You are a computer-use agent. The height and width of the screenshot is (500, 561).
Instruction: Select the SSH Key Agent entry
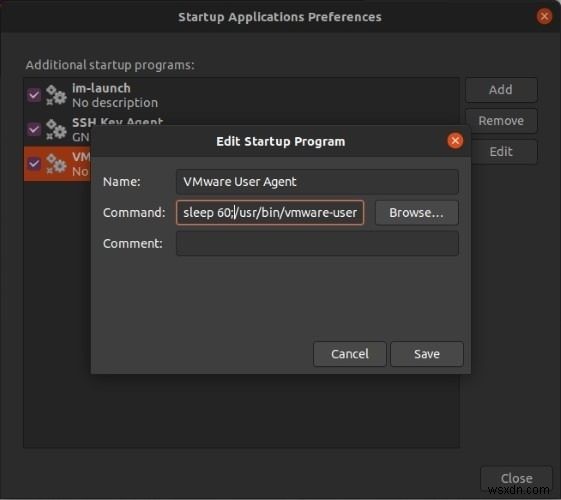point(241,129)
